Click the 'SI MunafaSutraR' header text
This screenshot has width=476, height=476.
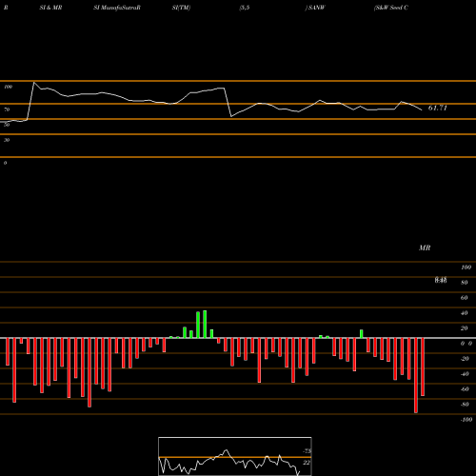coord(117,8)
